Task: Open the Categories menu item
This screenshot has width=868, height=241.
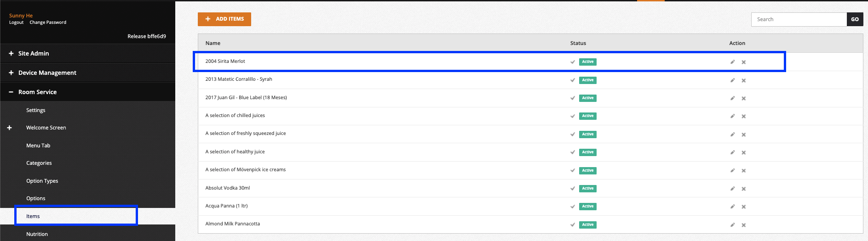Action: [x=39, y=163]
